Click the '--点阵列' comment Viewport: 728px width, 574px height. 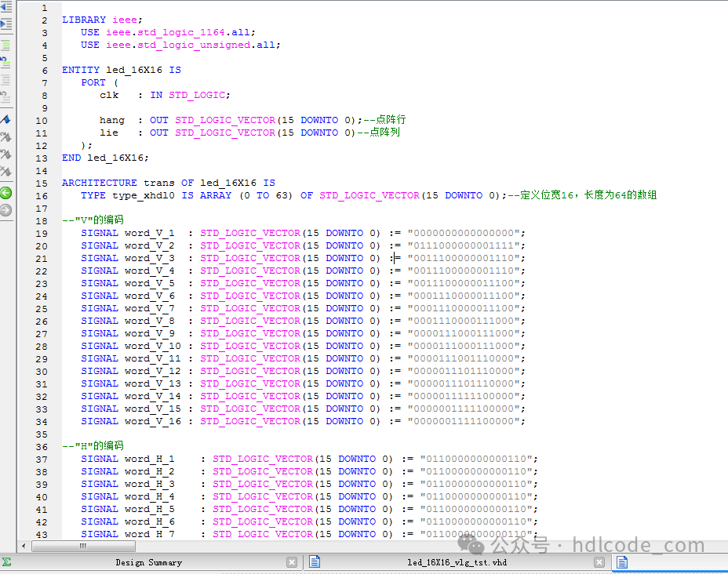pos(378,133)
